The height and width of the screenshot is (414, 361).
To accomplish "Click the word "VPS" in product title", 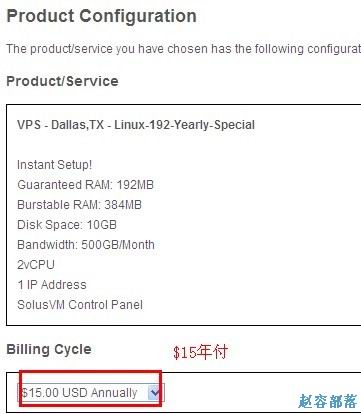I will (x=29, y=125).
